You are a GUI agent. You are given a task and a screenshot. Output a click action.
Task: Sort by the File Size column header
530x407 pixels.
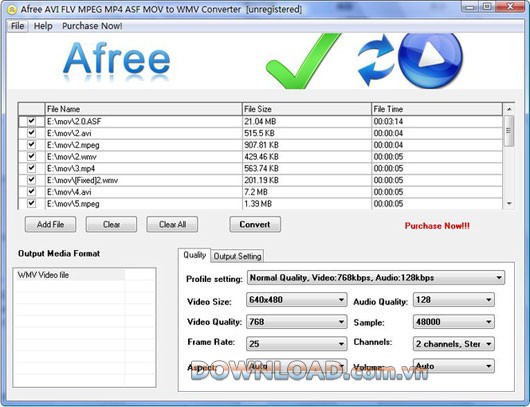point(307,109)
